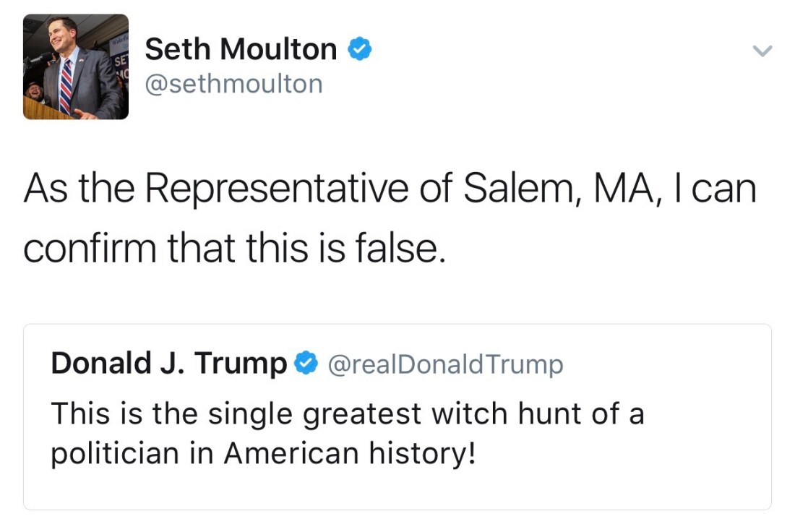Click Seth Moulton's blue verified badge
This screenshot has width=795, height=532.
(360, 50)
